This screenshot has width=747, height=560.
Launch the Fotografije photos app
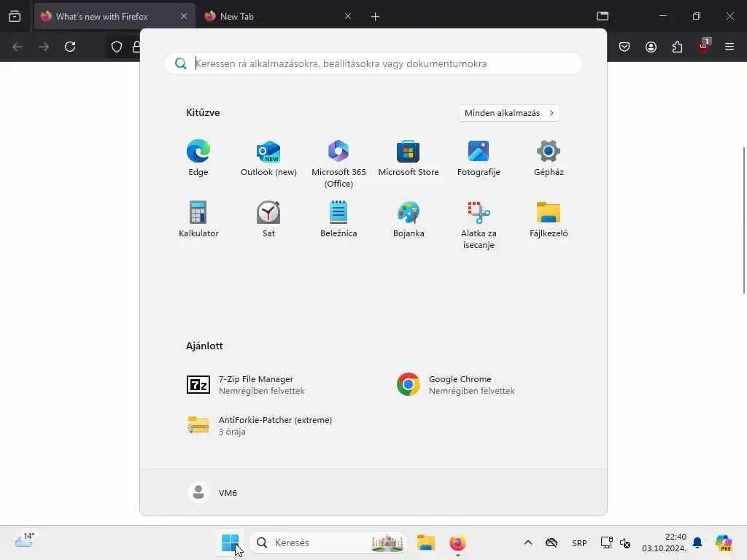click(x=479, y=158)
